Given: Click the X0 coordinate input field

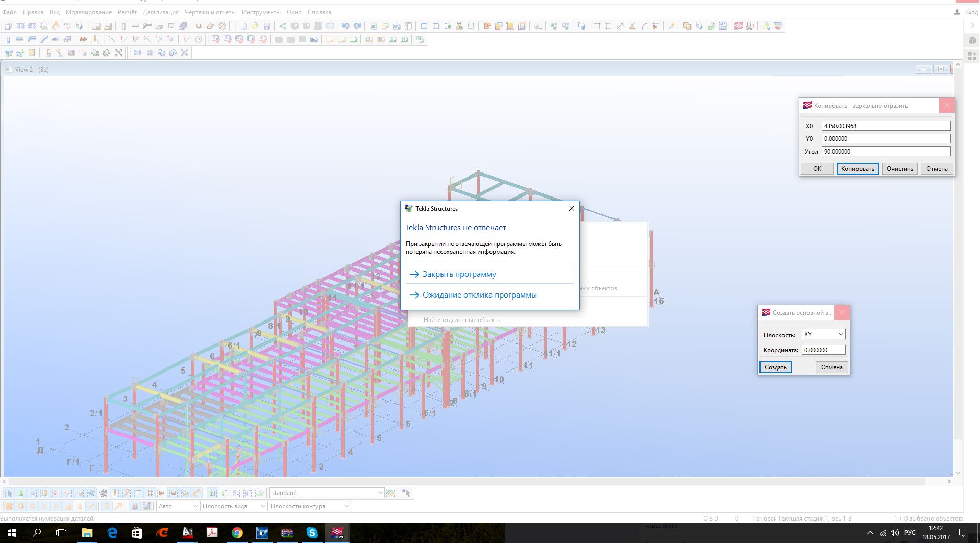Looking at the screenshot, I should (886, 126).
